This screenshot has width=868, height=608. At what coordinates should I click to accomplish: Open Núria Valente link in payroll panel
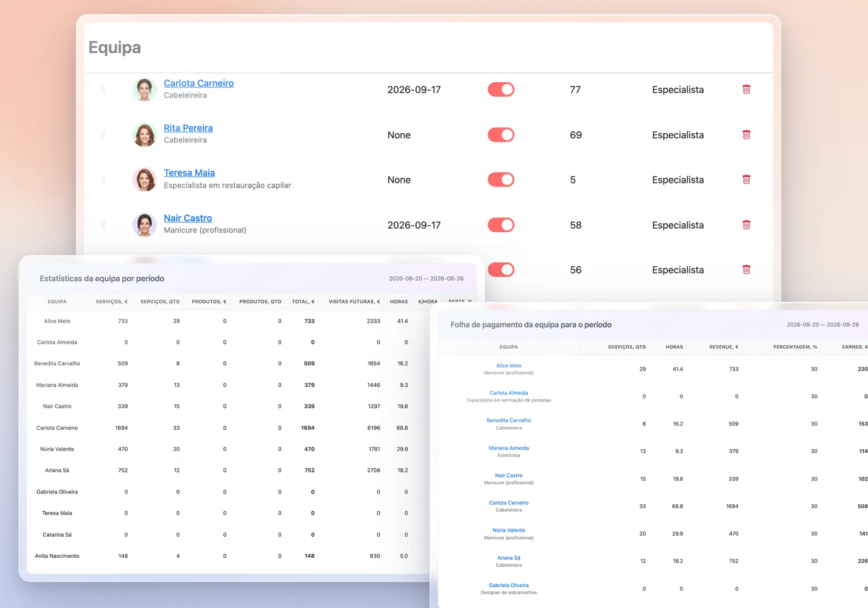point(509,530)
